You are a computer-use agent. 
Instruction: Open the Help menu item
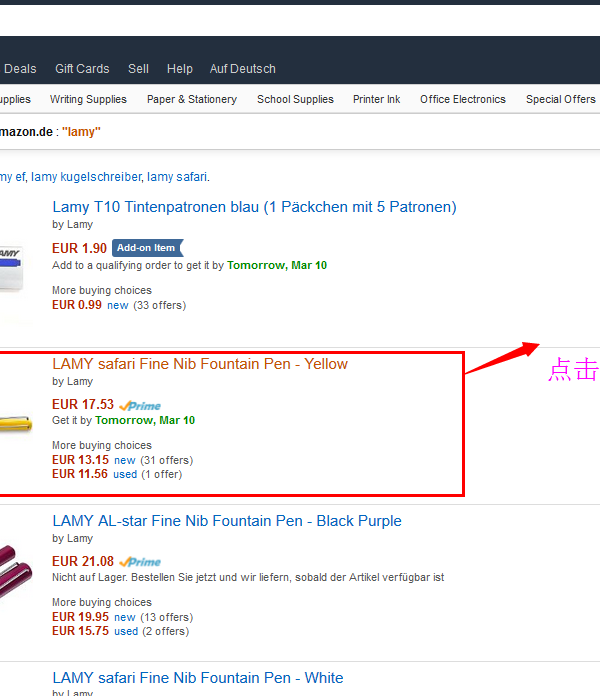(180, 69)
